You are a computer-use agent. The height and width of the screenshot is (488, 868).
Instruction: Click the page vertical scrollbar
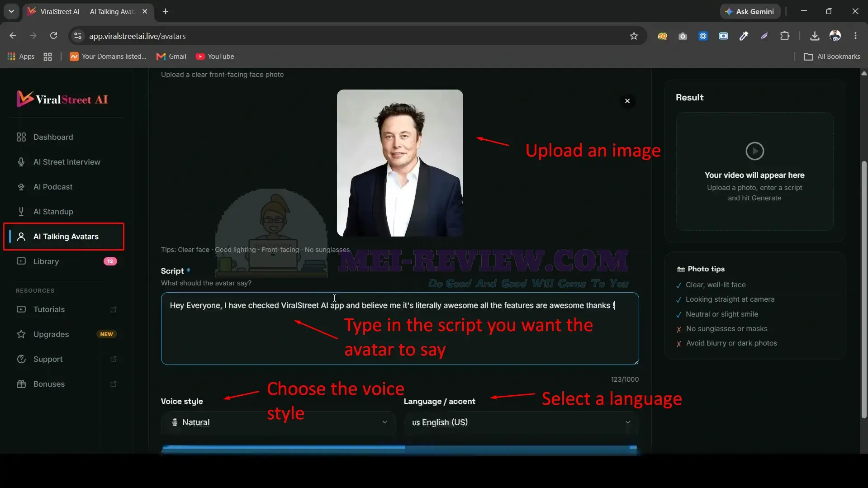(864, 289)
